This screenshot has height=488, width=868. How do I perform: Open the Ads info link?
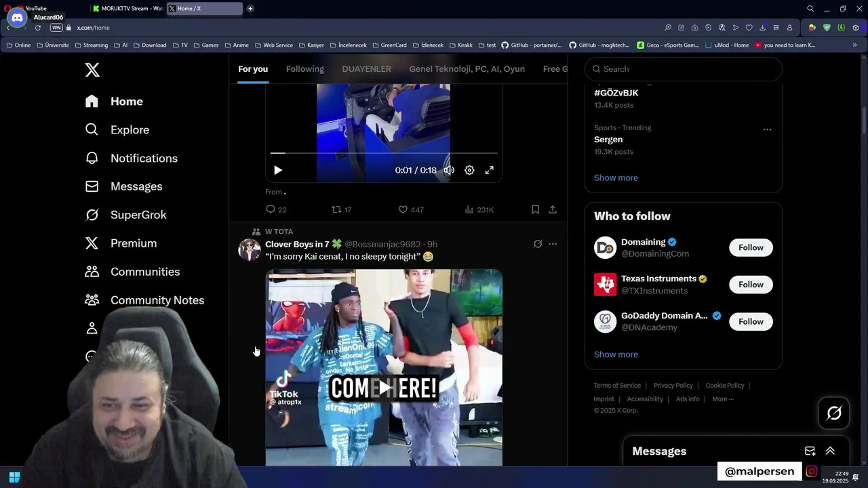[x=688, y=399]
